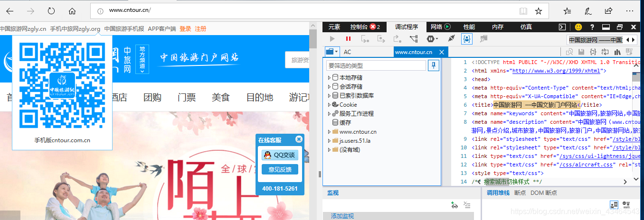
Task: Close the 在线客服 widget
Action: tap(299, 139)
